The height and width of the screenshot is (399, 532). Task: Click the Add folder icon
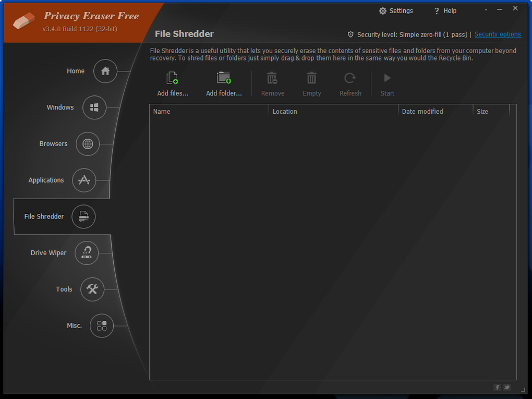tap(224, 78)
